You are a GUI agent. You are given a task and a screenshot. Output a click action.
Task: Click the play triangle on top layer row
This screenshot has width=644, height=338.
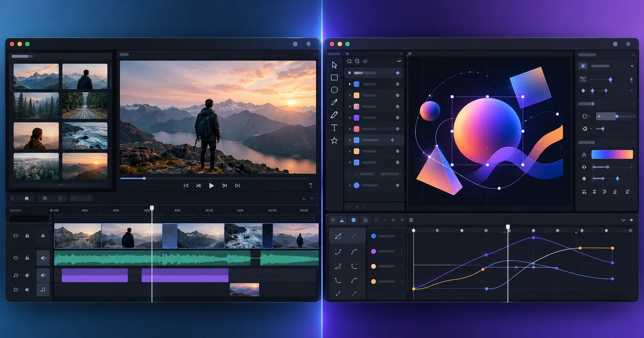tap(350, 72)
